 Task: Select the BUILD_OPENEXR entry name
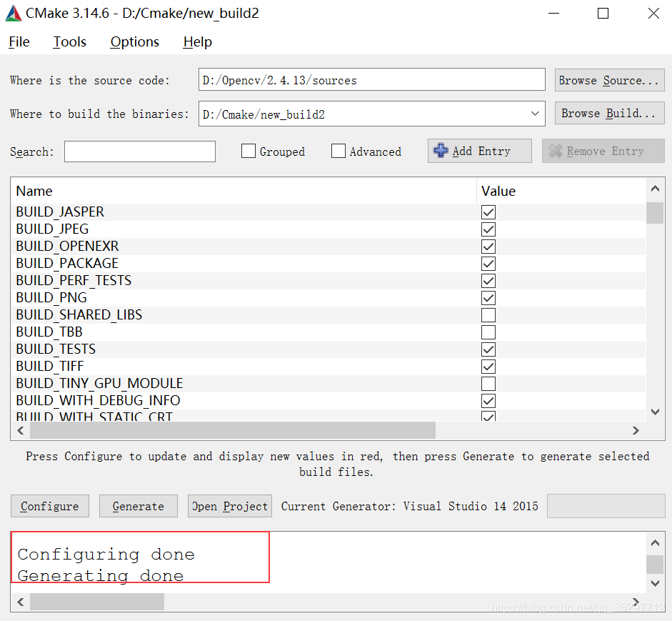pos(67,246)
